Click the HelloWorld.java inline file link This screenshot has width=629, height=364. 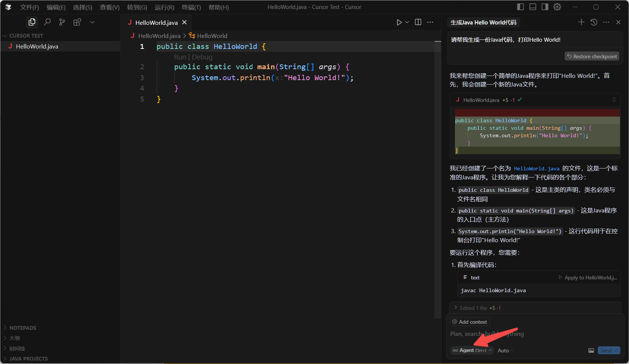pyautogui.click(x=536, y=168)
